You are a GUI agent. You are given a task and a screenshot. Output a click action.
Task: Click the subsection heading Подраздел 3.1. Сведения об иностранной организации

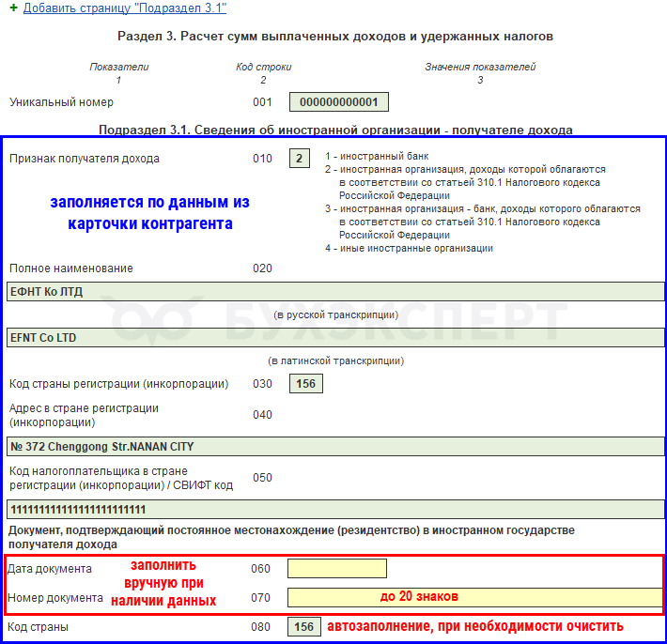tap(335, 130)
